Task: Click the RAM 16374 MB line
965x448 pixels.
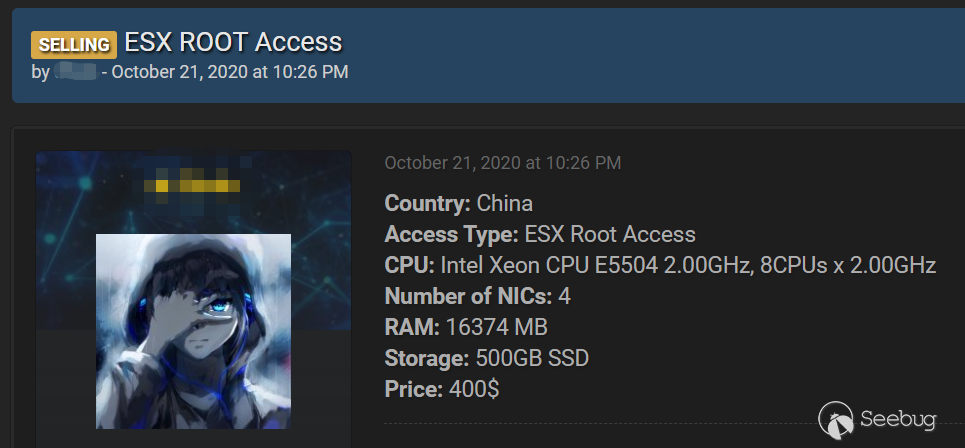Action: [465, 327]
